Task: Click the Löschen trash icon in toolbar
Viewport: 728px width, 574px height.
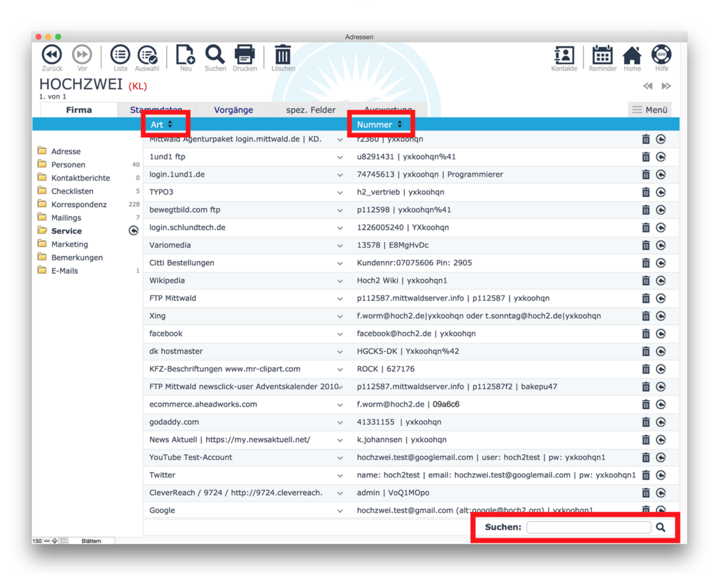Action: 283,55
